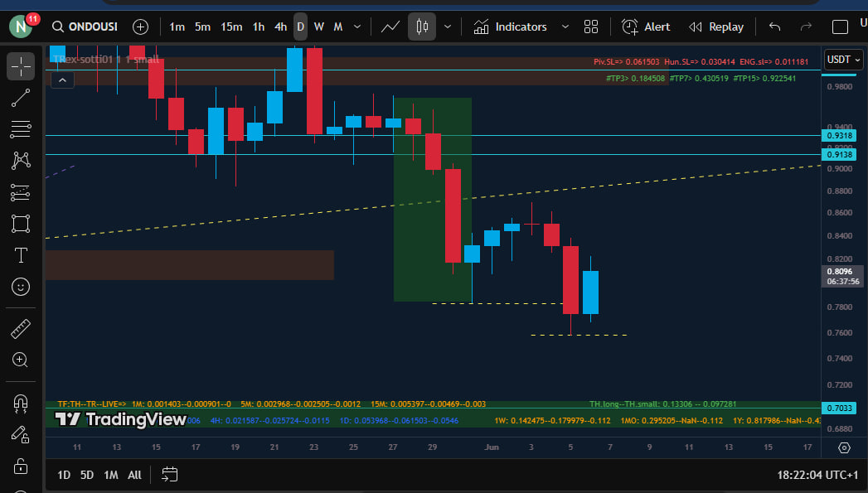The width and height of the screenshot is (868, 493).
Task: Expand the timeframe interval dropdown arrow
Action: tap(357, 27)
